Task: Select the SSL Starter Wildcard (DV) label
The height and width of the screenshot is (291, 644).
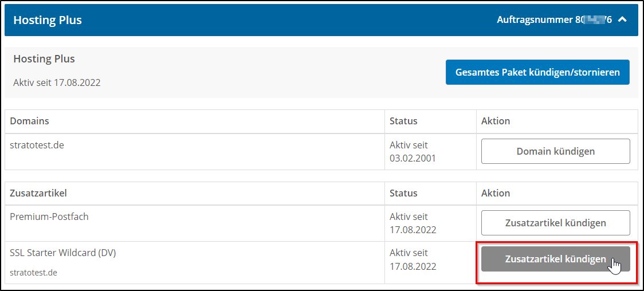Action: pos(63,253)
